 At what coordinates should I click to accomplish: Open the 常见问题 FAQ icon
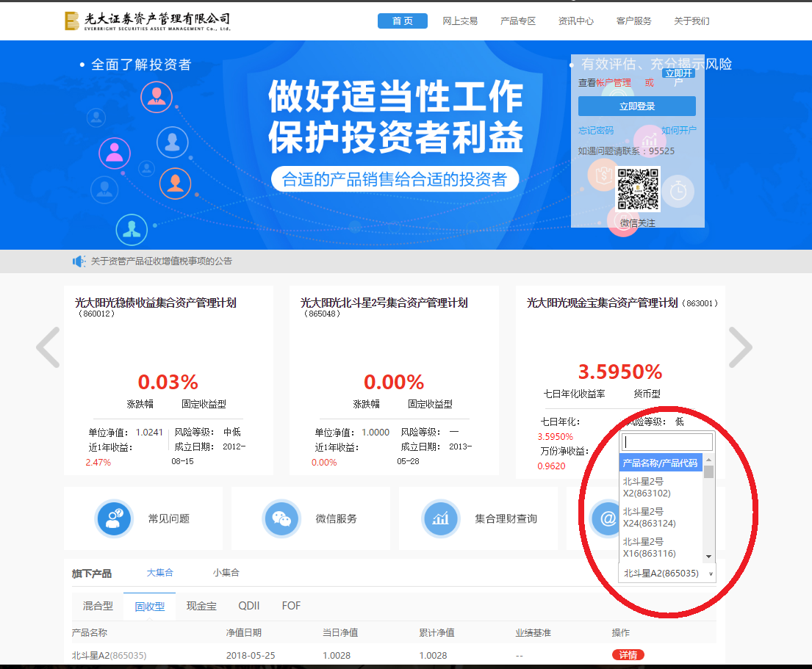point(115,518)
